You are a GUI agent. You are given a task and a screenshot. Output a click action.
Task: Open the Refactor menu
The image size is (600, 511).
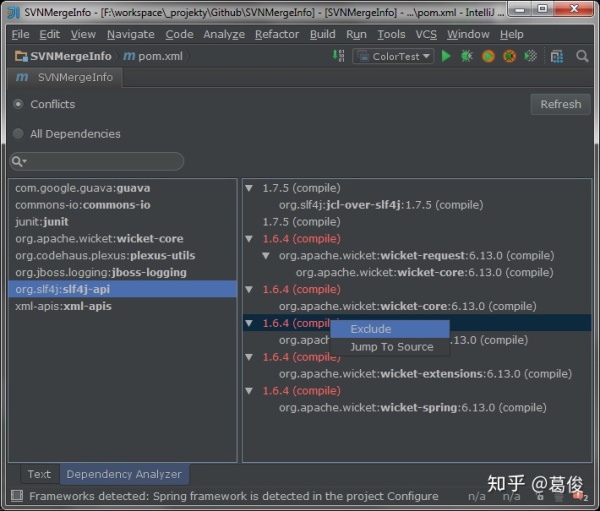pos(277,34)
